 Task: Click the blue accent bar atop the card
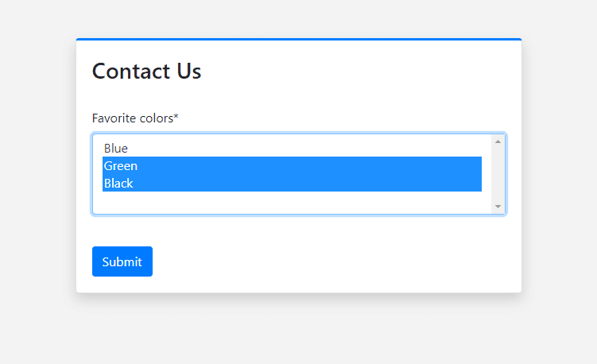(x=299, y=39)
